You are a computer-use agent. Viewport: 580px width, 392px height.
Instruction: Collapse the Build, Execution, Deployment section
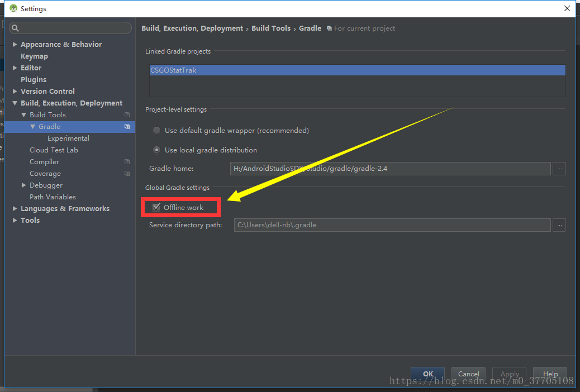coord(15,103)
